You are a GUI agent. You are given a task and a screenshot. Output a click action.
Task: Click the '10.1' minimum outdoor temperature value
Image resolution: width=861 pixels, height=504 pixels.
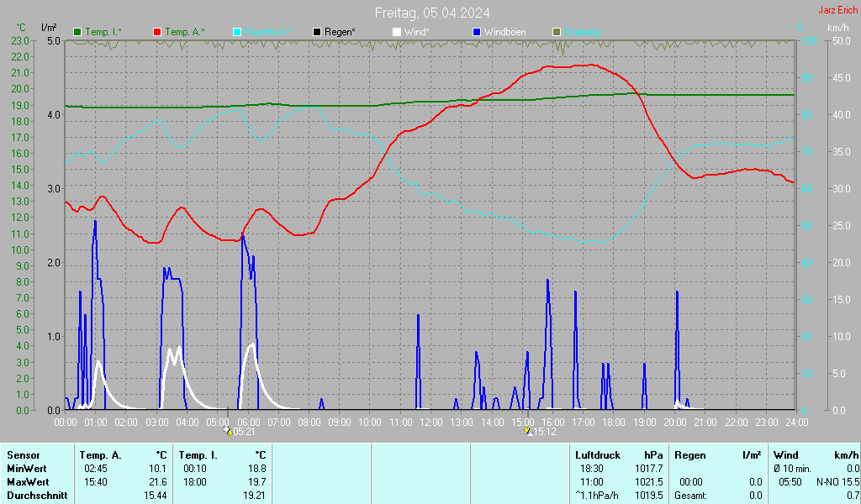click(x=158, y=469)
